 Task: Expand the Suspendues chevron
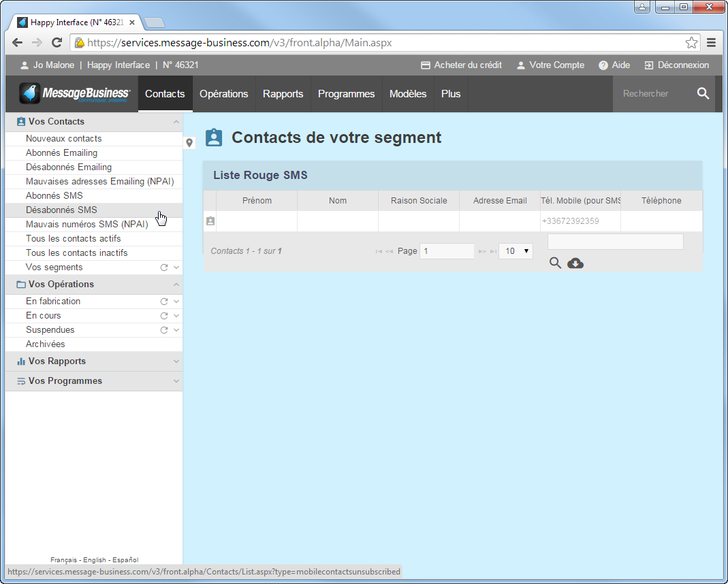click(176, 330)
